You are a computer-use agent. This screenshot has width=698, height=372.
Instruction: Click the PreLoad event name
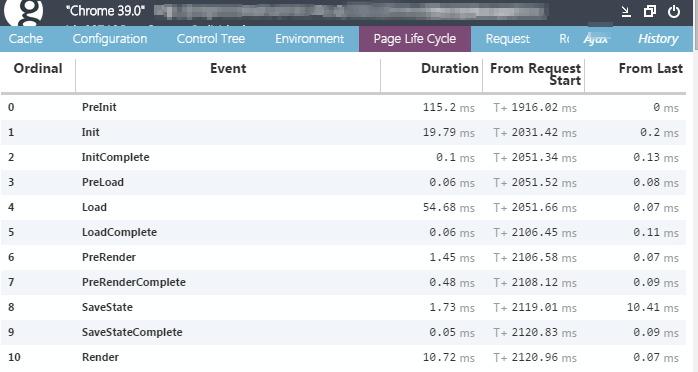[x=103, y=182]
